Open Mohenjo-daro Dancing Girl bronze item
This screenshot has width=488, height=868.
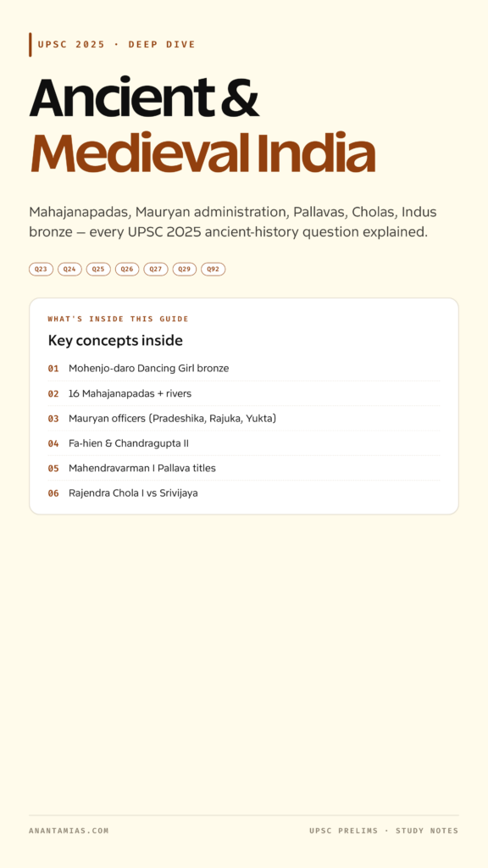point(244,368)
